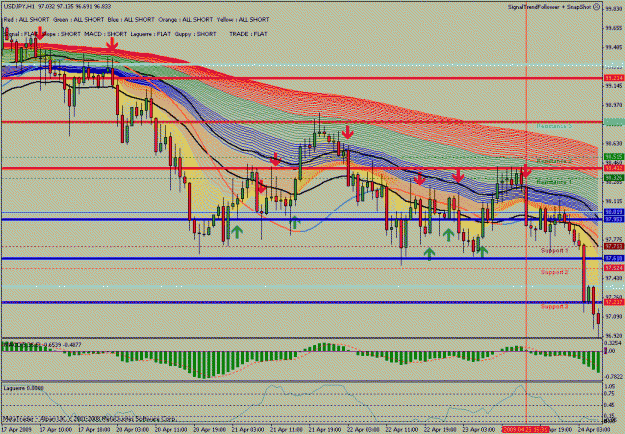This screenshot has height=434, width=625.
Task: Select the Support 3 level label
Action: [x=554, y=306]
